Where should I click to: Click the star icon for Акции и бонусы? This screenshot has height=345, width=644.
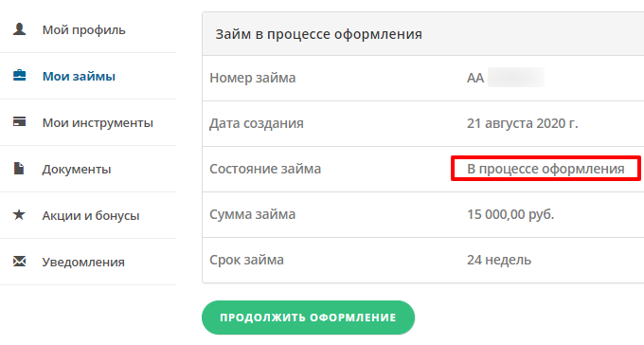tap(19, 214)
